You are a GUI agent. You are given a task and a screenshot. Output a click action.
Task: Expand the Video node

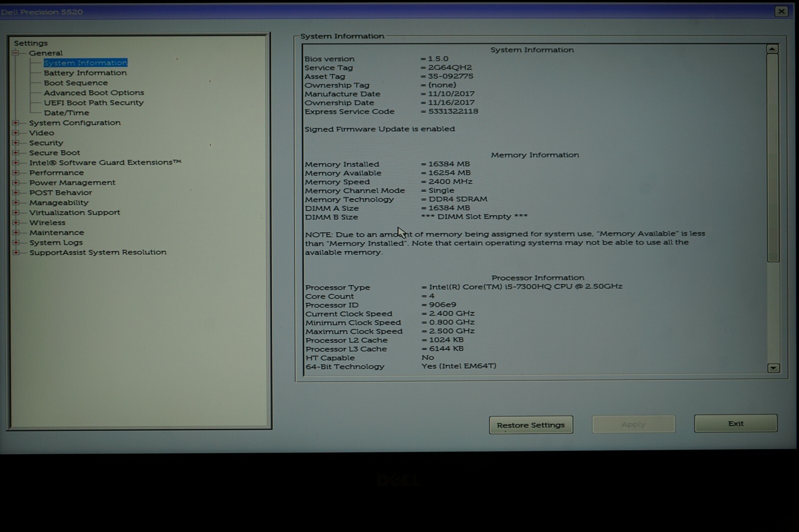point(15,133)
